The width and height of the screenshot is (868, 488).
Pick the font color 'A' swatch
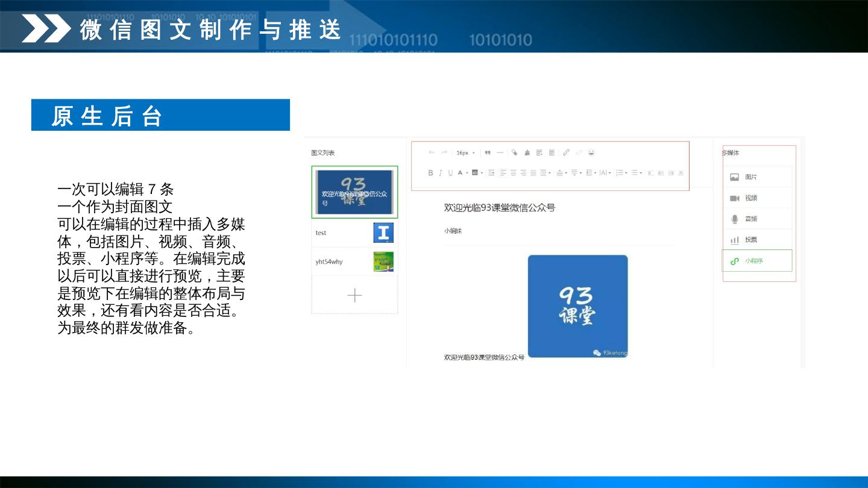coord(460,173)
